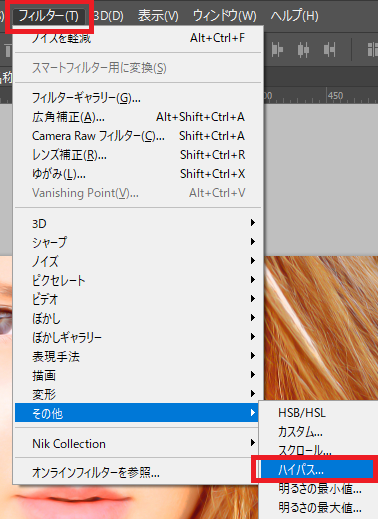Choose カスタム... in the submenu
378x519 pixels.
(x=319, y=432)
